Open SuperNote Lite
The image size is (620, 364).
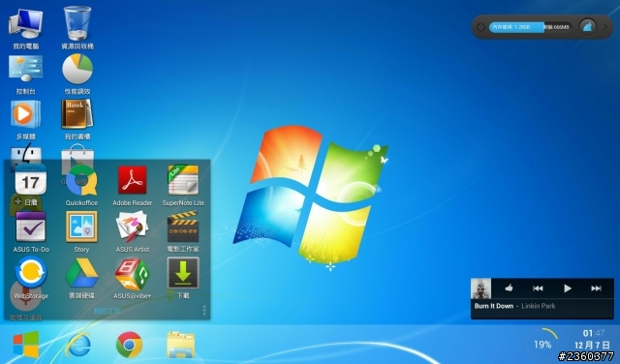[183, 180]
